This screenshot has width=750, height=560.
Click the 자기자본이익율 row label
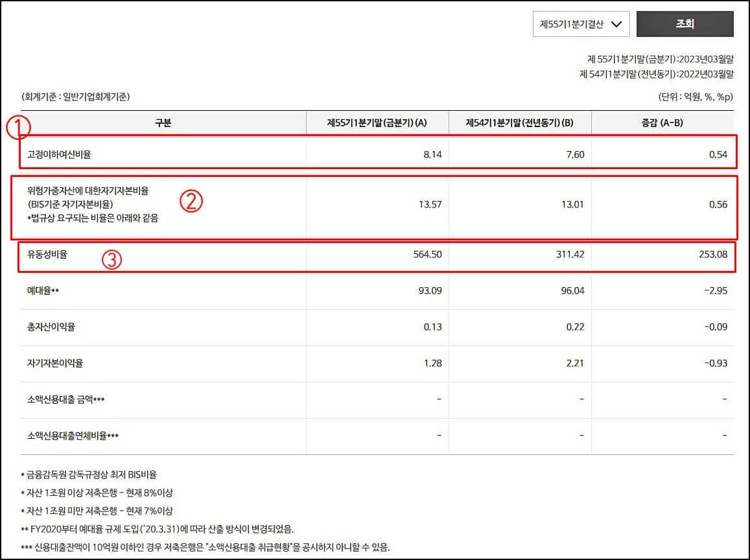tap(55, 364)
